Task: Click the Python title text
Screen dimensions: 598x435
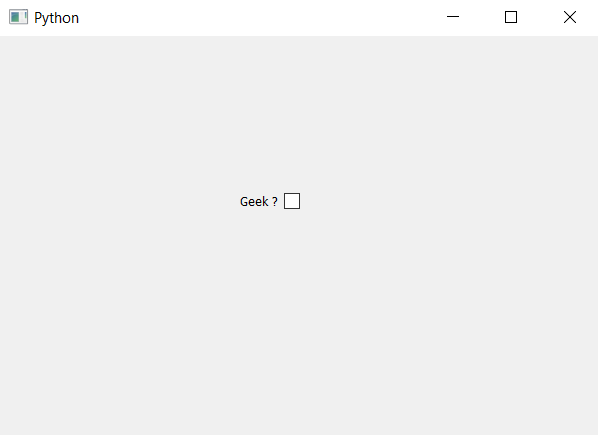Action: click(x=56, y=18)
